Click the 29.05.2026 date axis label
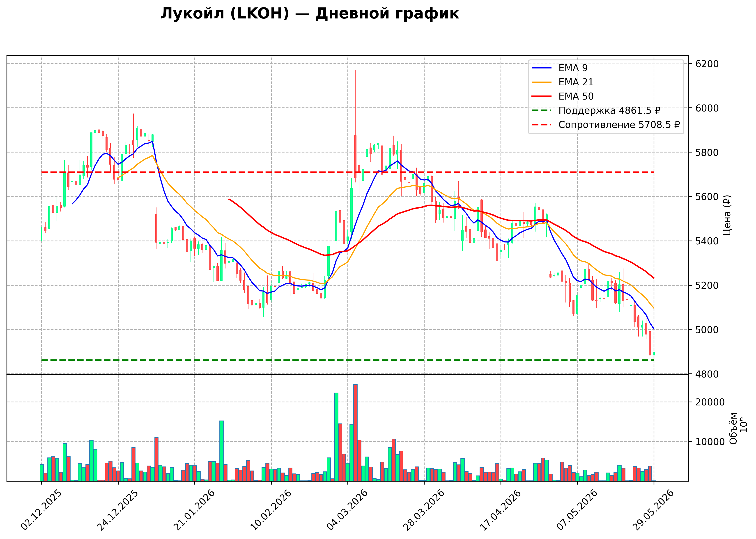 point(653,510)
